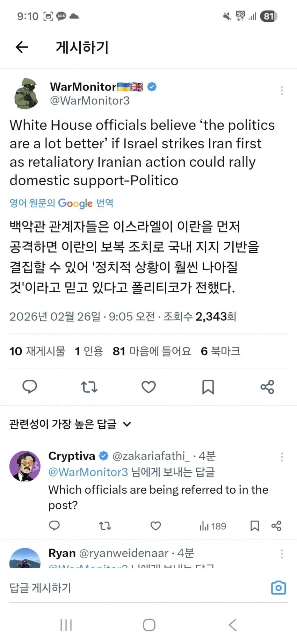
Task: Open the three-dot menu on WarMonitor's tweet
Action: [282, 90]
